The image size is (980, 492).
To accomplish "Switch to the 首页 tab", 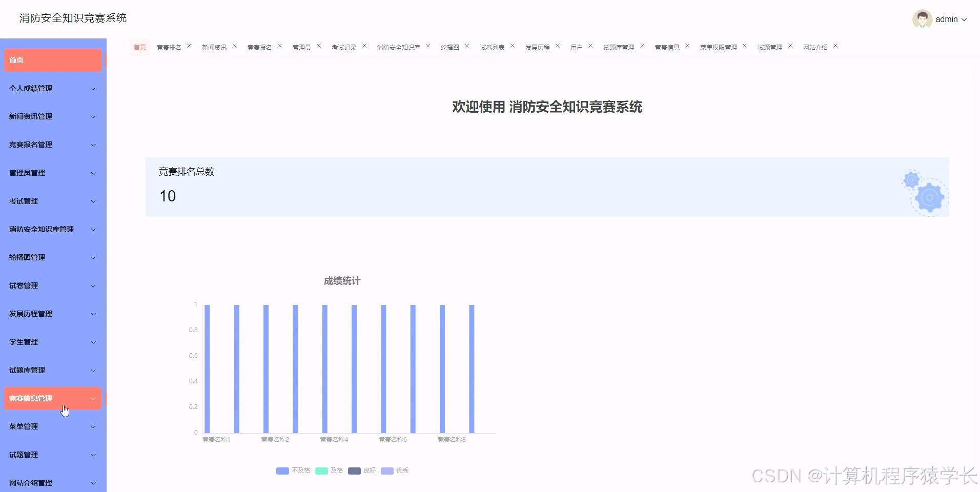I will point(140,47).
